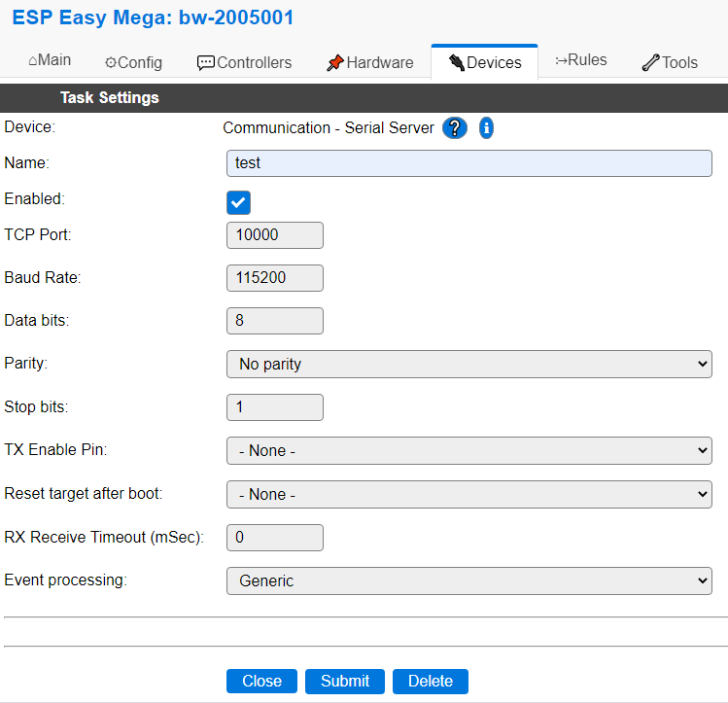Open the Controllers tab
Viewport: 728px width, 703px height.
point(245,62)
